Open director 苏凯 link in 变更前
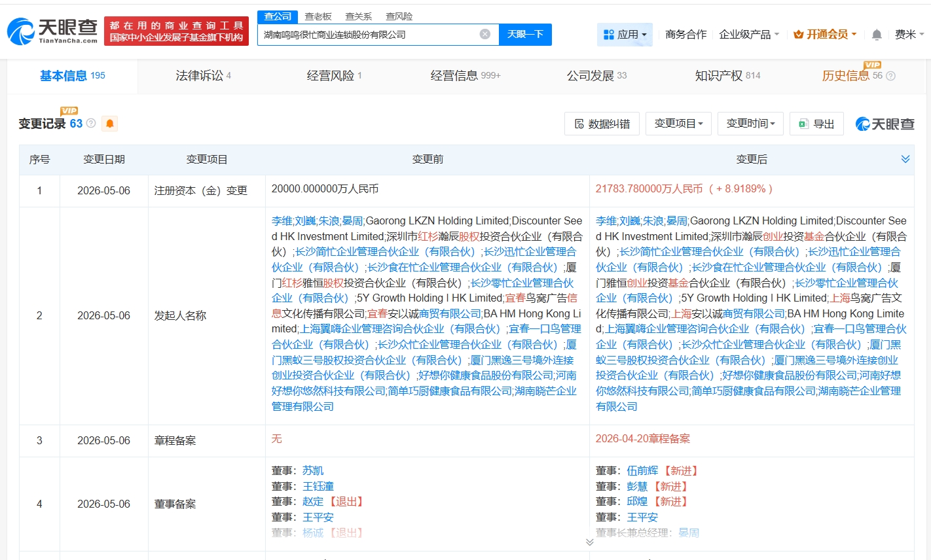 coord(313,470)
